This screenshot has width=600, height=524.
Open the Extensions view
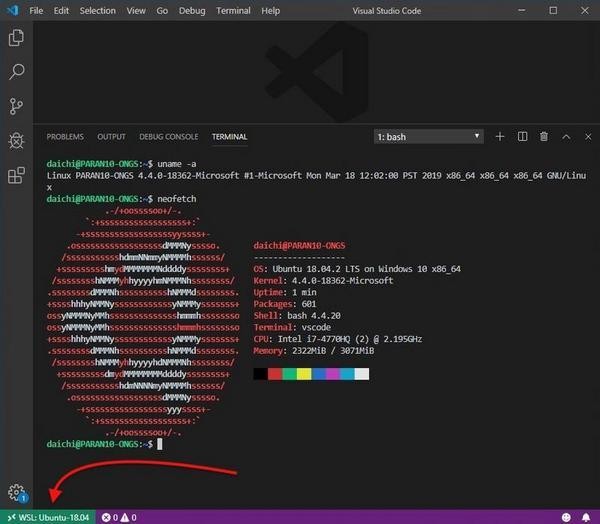coord(16,175)
